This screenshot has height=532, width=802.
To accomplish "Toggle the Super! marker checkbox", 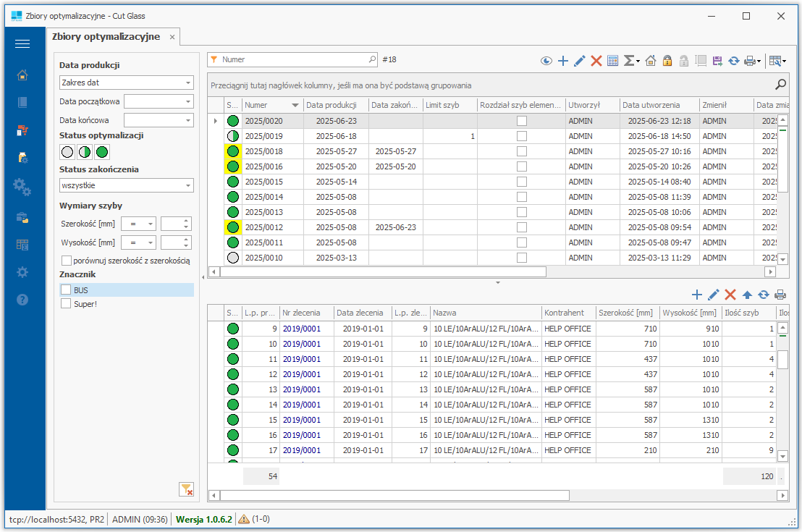I will pyautogui.click(x=66, y=304).
